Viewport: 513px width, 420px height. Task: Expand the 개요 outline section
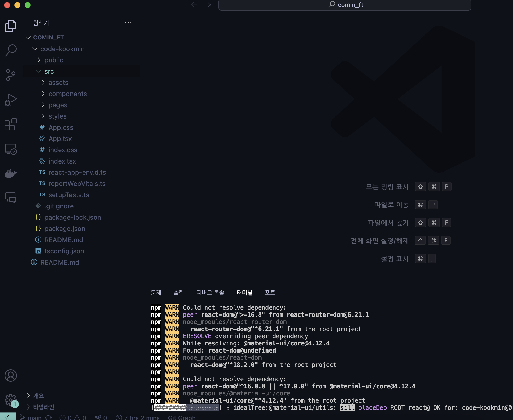pyautogui.click(x=38, y=396)
